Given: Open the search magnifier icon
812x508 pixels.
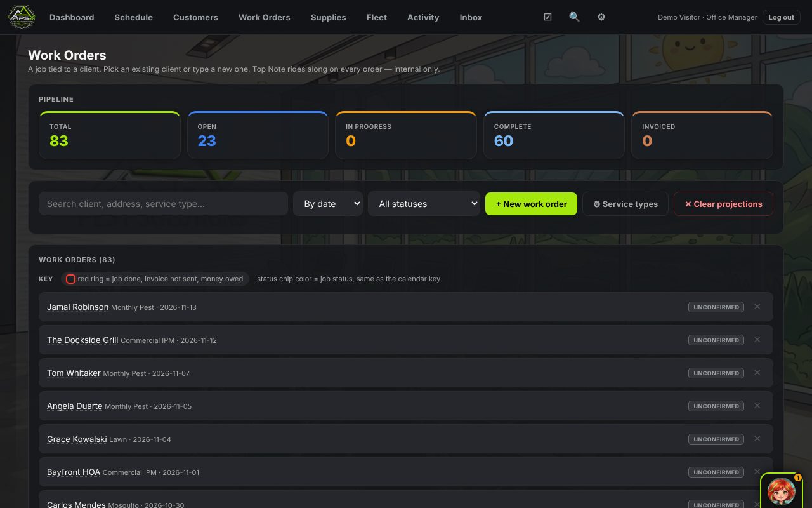Looking at the screenshot, I should 574,17.
